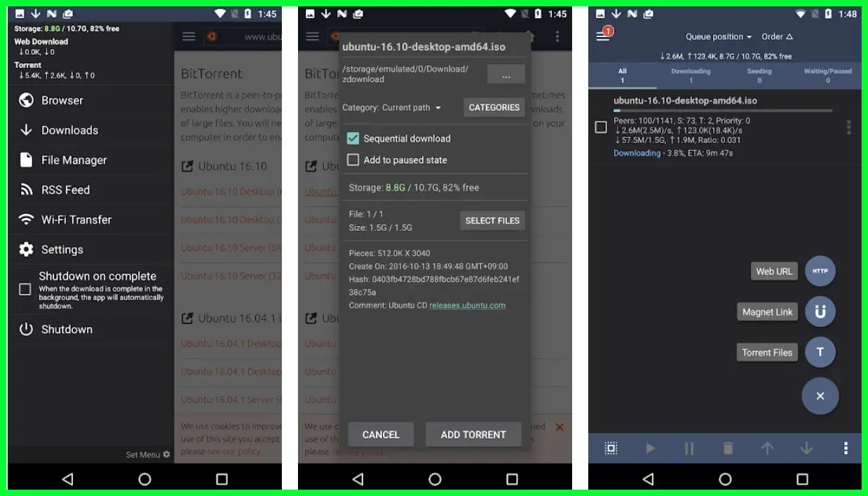This screenshot has width=868, height=496.
Task: Open Settings from the drawer
Action: click(x=91, y=249)
